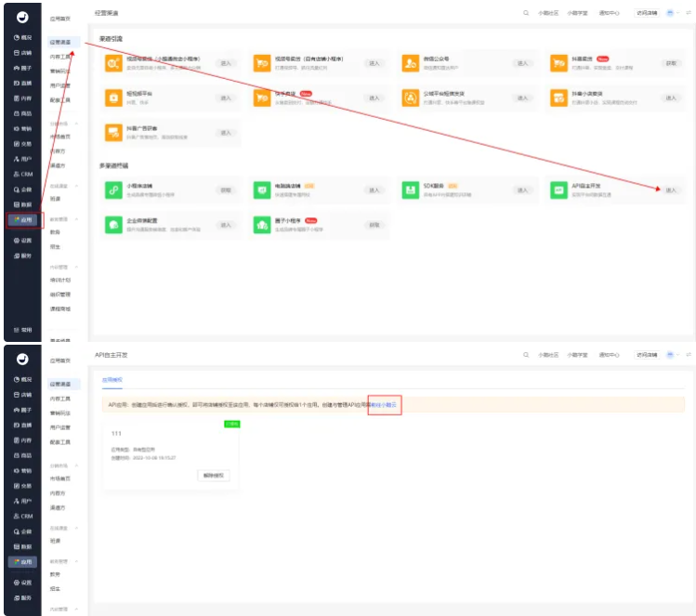Collapse the 分销市场 group on 经营渠道 page
The image size is (696, 616).
pos(76,124)
